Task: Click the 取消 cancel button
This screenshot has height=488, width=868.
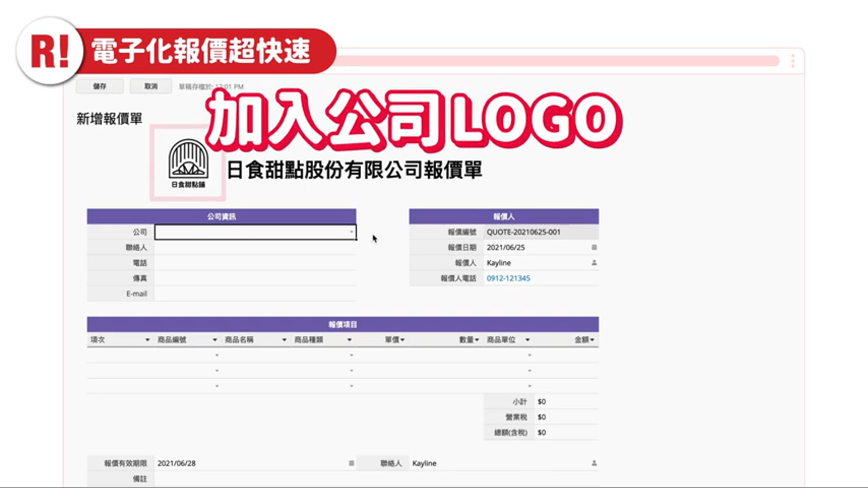Action: point(151,86)
